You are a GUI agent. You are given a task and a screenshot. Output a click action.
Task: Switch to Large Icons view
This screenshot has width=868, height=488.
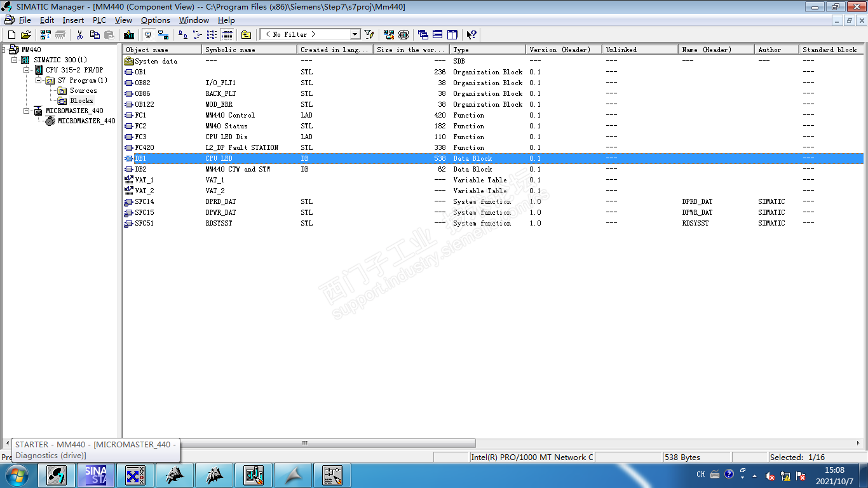pos(183,34)
